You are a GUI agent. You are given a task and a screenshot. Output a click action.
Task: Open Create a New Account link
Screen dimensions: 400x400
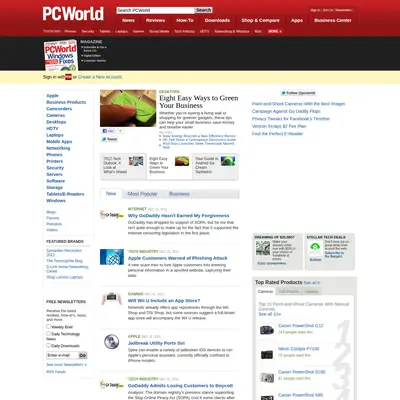(100, 77)
